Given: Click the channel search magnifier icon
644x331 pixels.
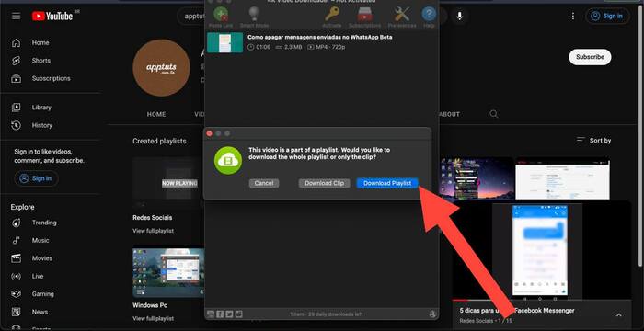Looking at the screenshot, I should tap(494, 114).
